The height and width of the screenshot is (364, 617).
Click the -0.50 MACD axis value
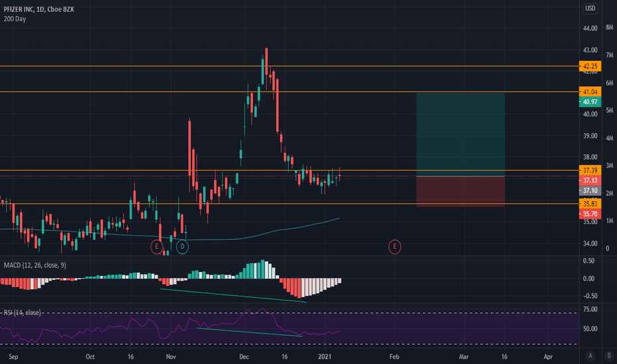pos(589,296)
